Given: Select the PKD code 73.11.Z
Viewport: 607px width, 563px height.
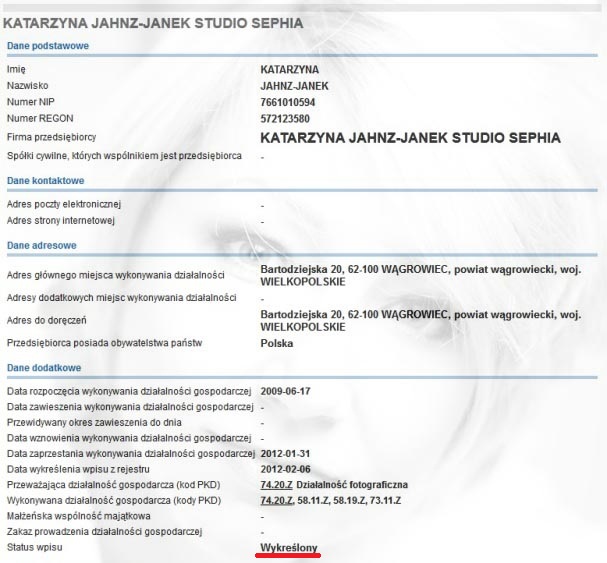Looking at the screenshot, I should tap(385, 501).
